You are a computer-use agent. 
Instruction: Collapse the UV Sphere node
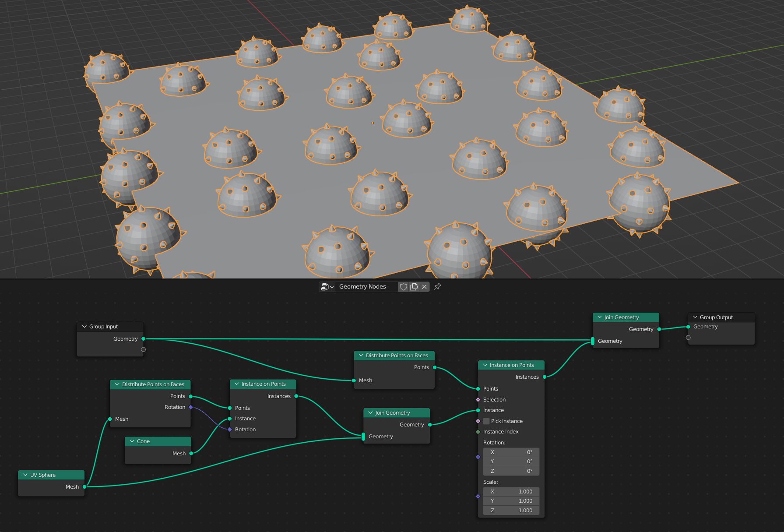click(x=25, y=475)
